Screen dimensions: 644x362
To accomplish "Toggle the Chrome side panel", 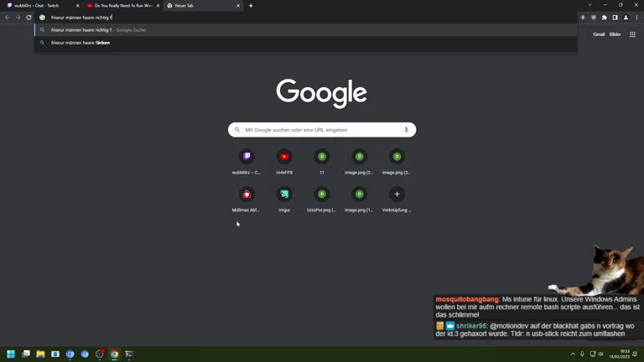I will click(615, 18).
